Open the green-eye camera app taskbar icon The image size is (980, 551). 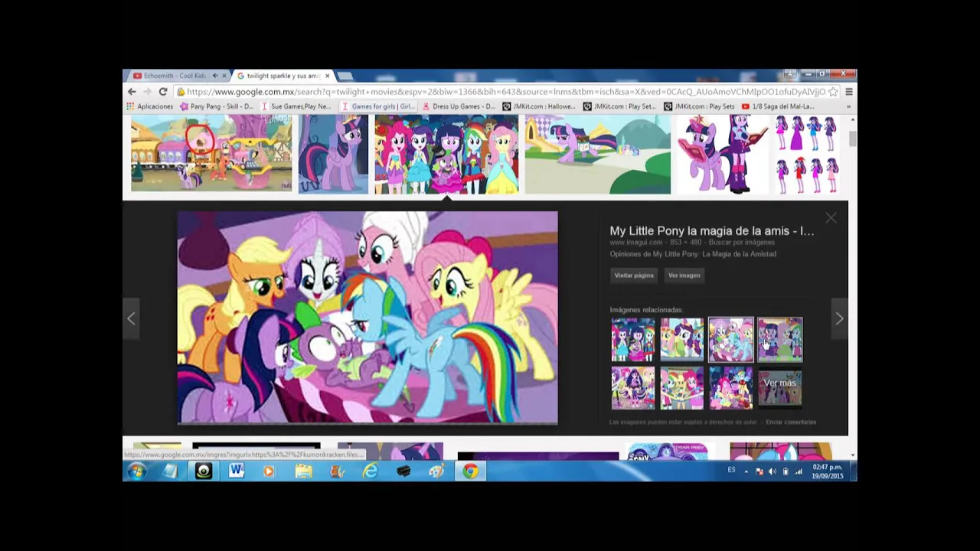click(204, 471)
